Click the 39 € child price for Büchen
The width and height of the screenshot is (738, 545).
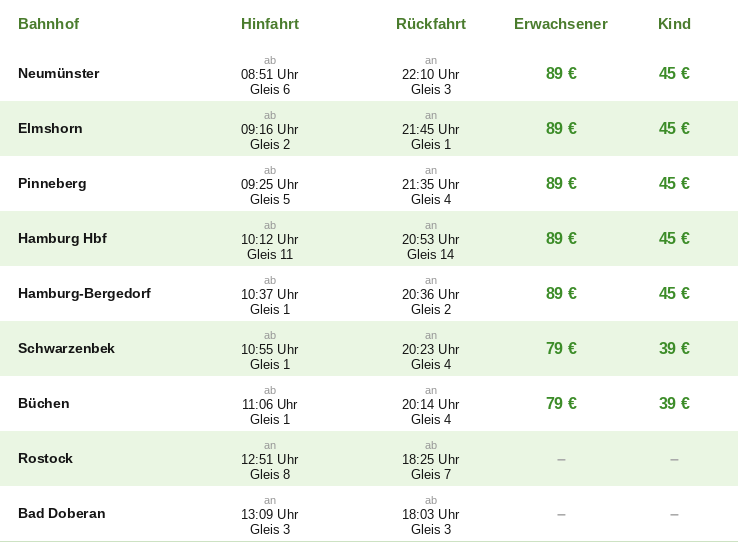coord(674,403)
